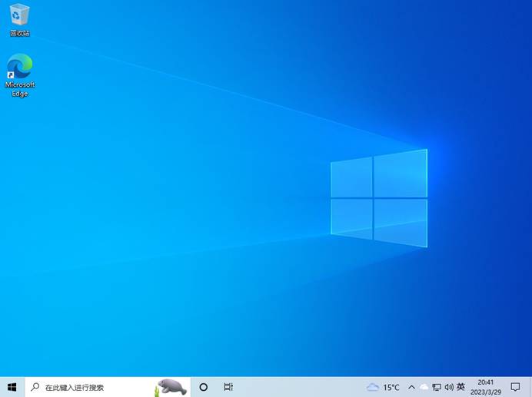Open the Windows Start menu
532x397 pixels.
pyautogui.click(x=12, y=387)
